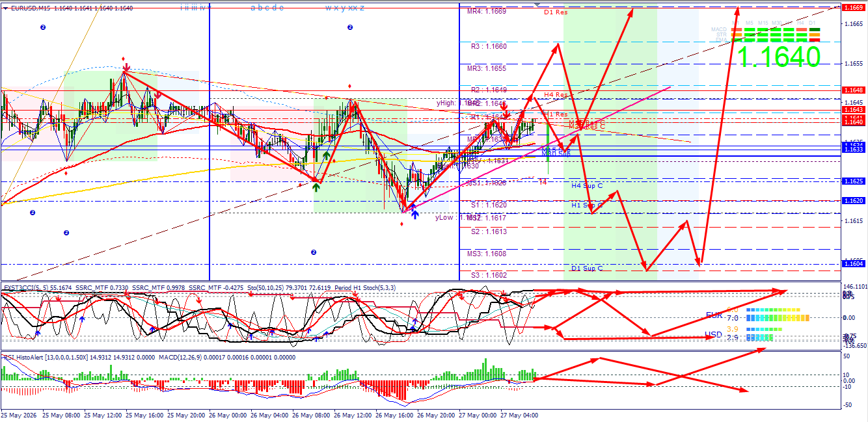Click the '25 May 2026' date label
The width and height of the screenshot is (868, 422).
tap(20, 415)
